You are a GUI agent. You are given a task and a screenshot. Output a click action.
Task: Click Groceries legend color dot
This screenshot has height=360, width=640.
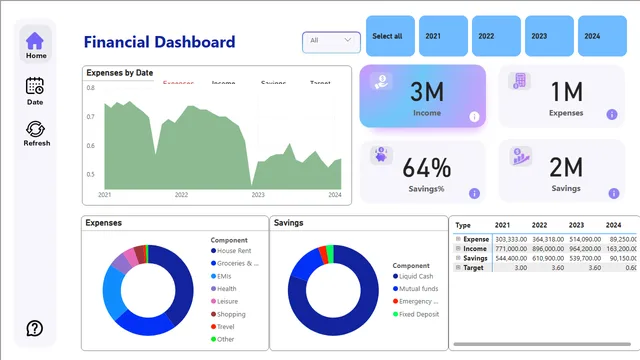[x=213, y=263]
